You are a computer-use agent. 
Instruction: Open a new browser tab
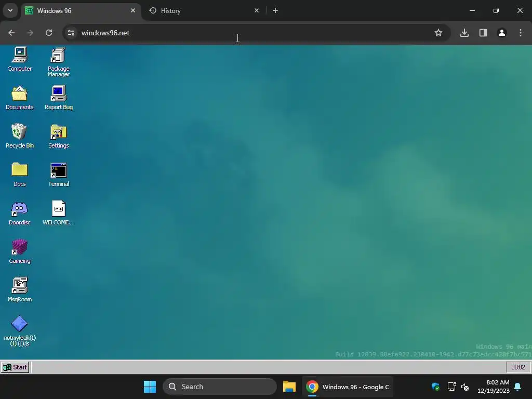275,10
